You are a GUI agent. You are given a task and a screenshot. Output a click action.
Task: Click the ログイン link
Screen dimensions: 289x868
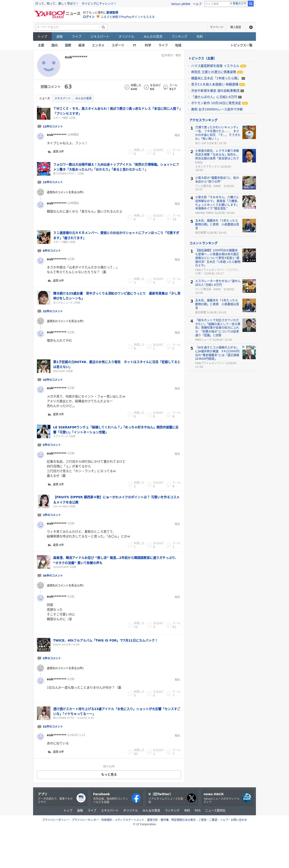point(88,17)
